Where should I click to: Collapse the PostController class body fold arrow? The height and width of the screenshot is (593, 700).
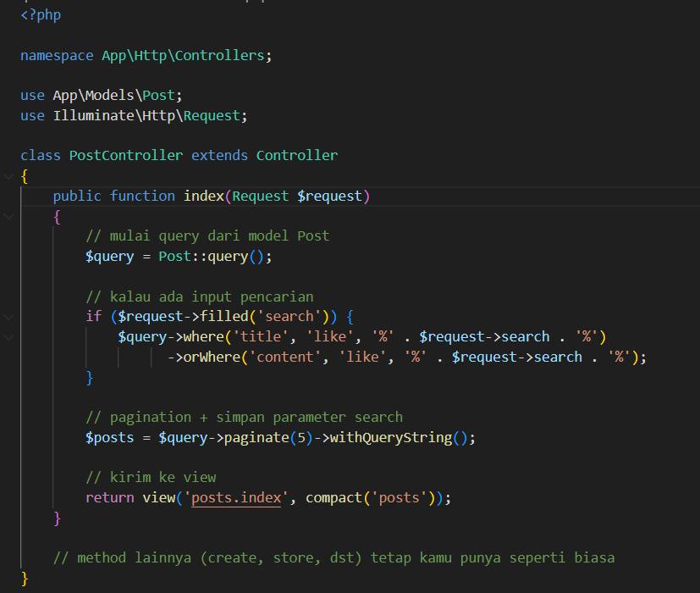[x=8, y=176]
